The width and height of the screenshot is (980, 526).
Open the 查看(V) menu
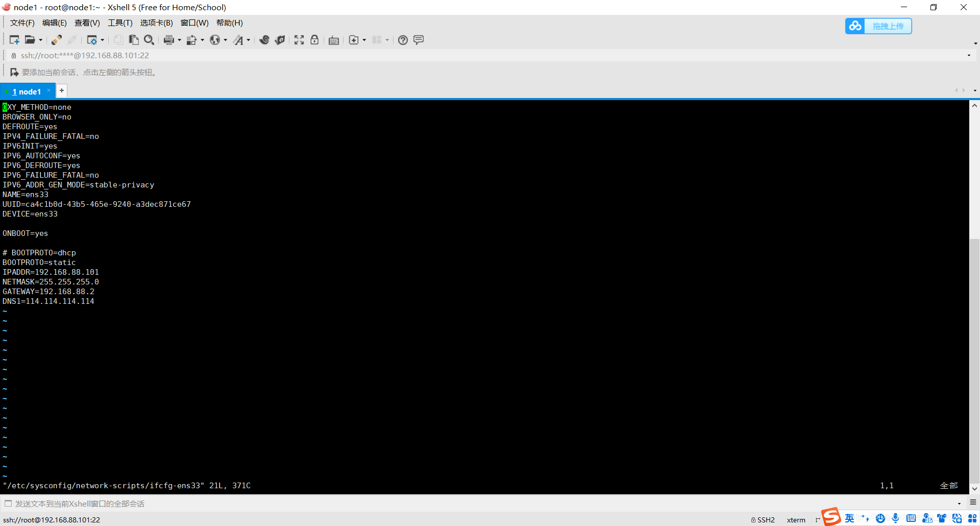click(87, 23)
